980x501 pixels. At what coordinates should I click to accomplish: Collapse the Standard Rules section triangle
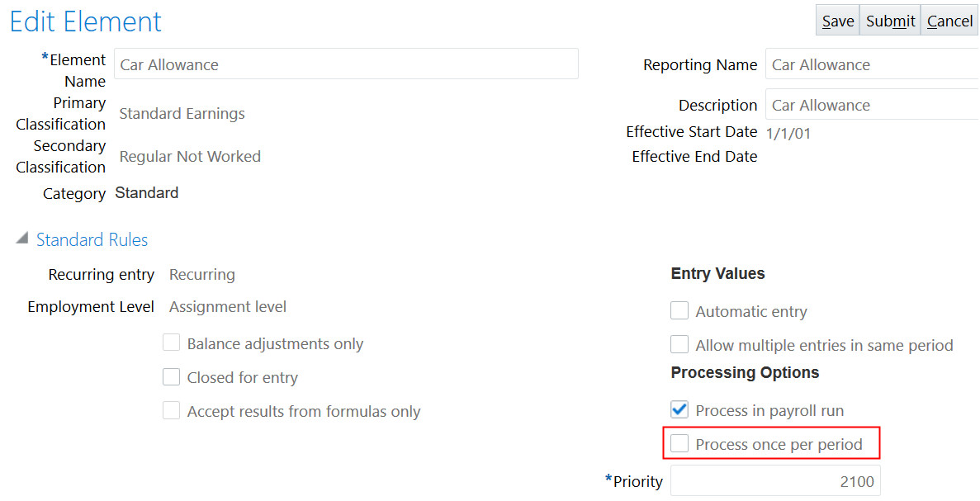21,239
